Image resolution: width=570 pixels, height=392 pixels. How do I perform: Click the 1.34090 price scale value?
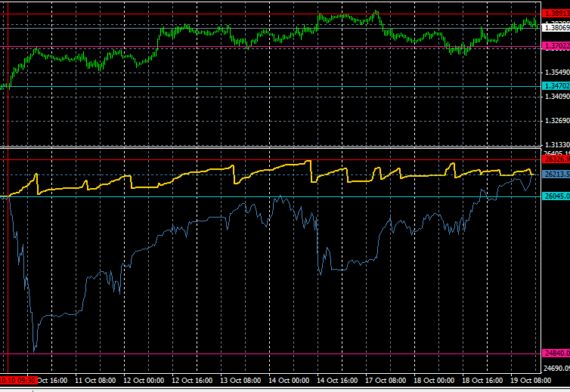click(x=556, y=96)
